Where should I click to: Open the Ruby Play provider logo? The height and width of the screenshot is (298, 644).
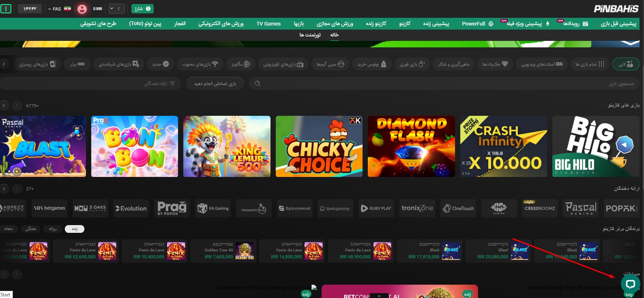376,209
